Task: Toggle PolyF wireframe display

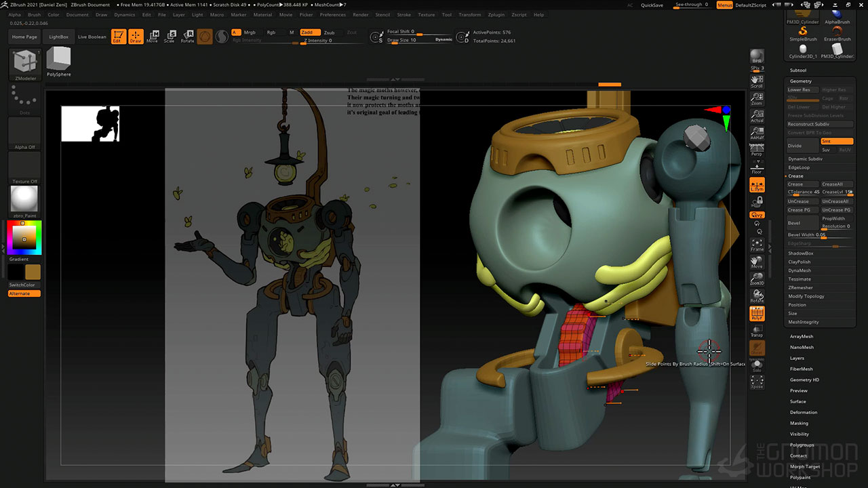Action: click(757, 314)
